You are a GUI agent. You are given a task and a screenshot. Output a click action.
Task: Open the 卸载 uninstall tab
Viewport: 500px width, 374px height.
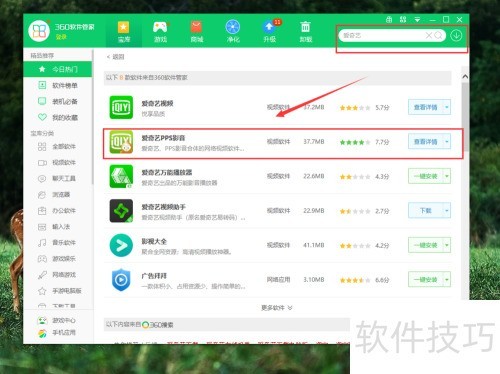306,32
